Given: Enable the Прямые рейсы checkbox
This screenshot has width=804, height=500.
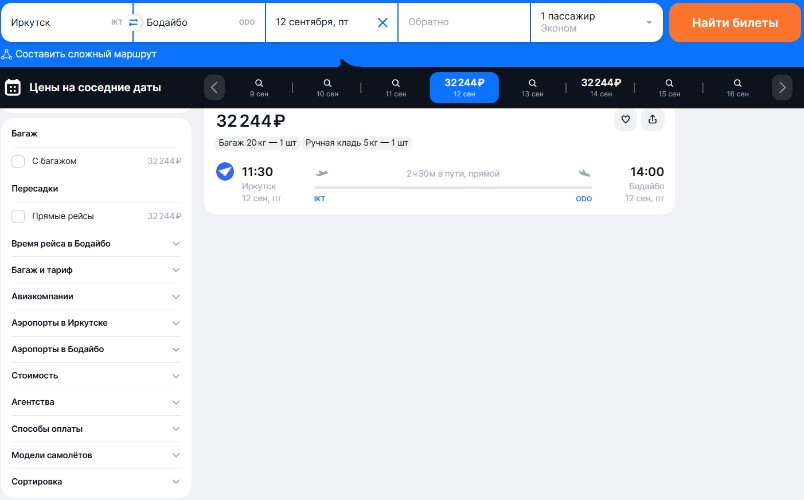Looking at the screenshot, I should pyautogui.click(x=18, y=216).
